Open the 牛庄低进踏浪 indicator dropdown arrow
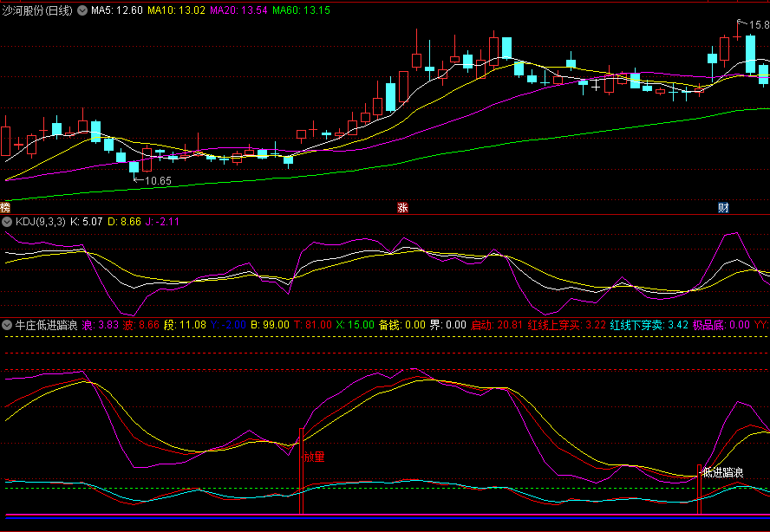This screenshot has width=770, height=532. click(7, 325)
